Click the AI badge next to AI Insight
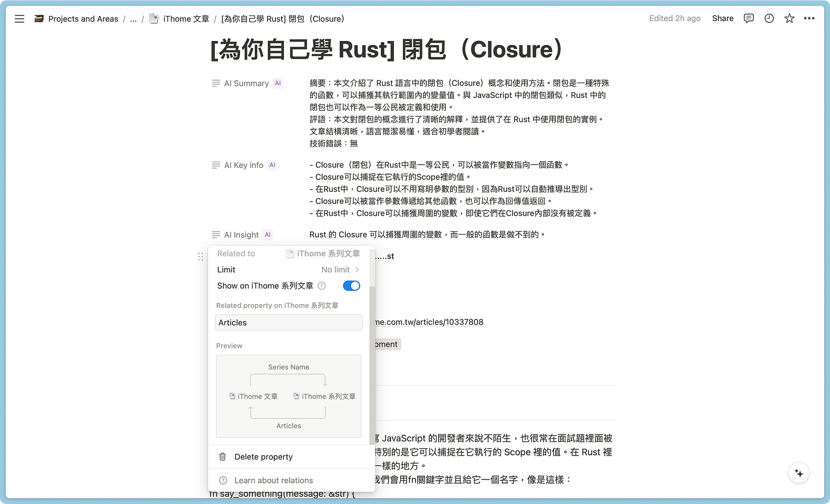 coord(267,235)
